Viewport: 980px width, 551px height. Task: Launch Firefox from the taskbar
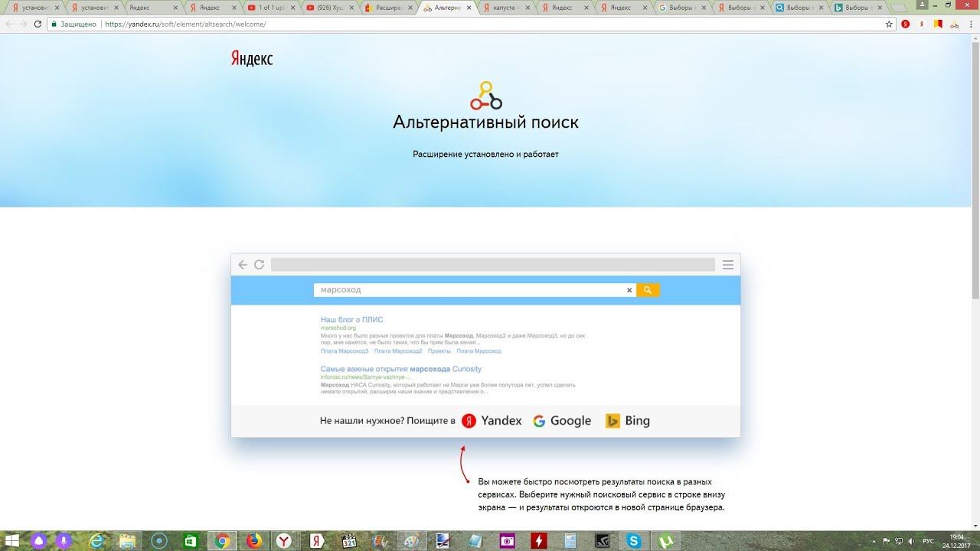(x=253, y=541)
